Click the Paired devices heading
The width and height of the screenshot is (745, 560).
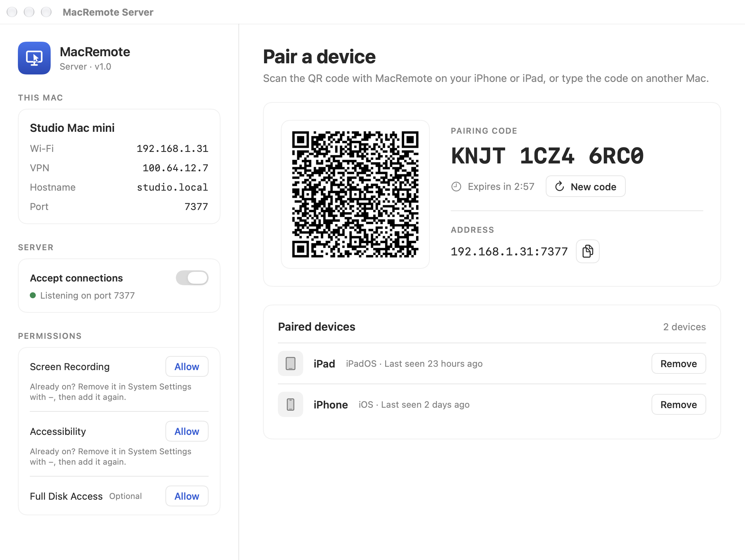[317, 327]
